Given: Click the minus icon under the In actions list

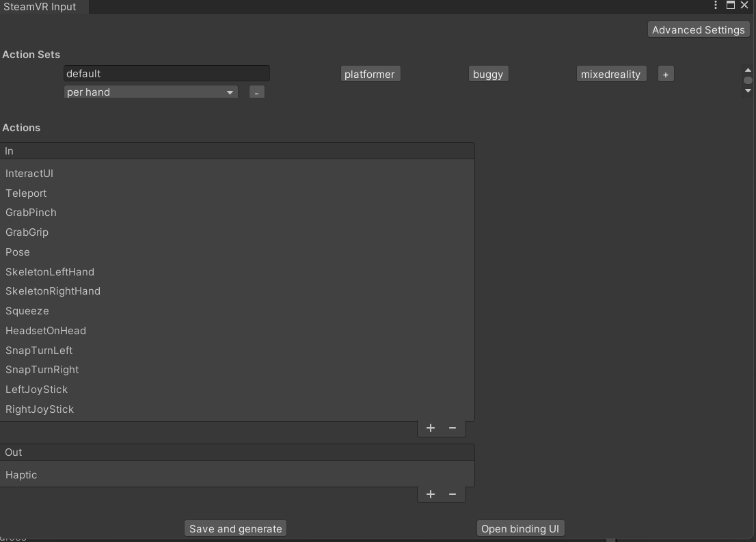Looking at the screenshot, I should tap(453, 427).
